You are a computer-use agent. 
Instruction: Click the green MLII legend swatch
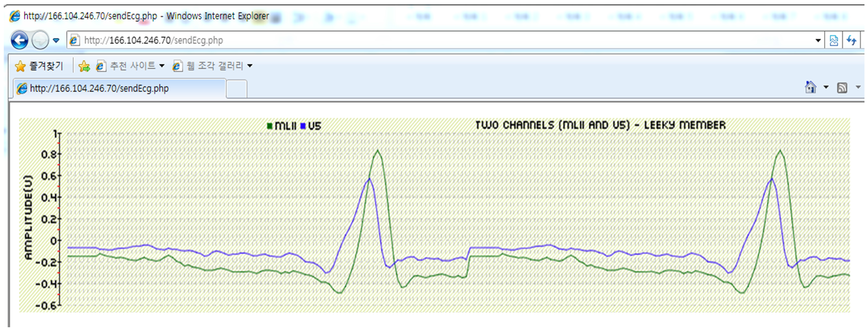pos(270,126)
